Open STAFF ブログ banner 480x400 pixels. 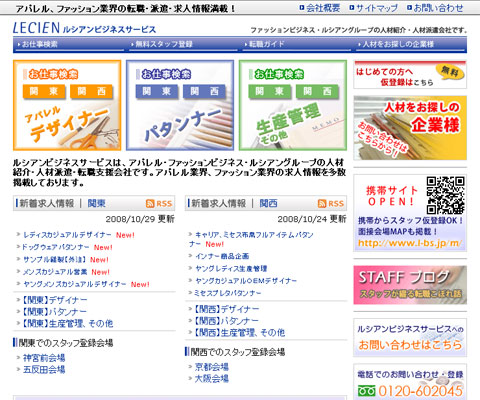[x=410, y=285]
